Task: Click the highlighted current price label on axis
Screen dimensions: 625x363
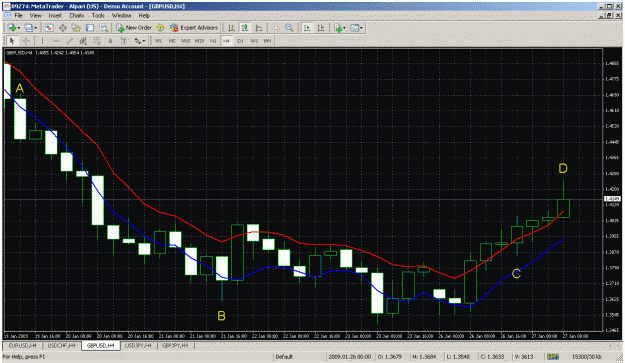Action: tap(612, 198)
